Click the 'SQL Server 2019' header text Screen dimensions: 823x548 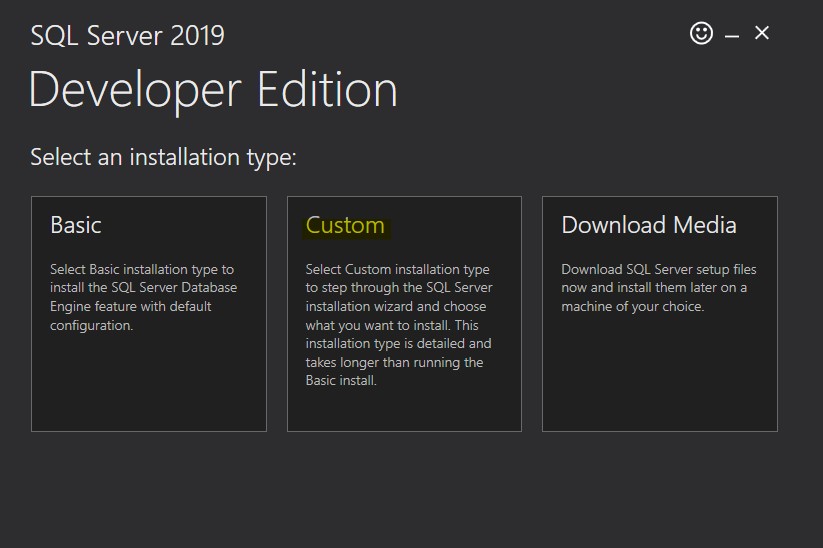(127, 36)
